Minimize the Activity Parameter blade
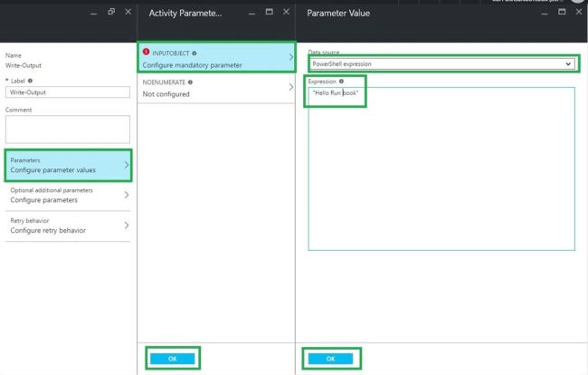The width and height of the screenshot is (588, 375). coord(252,14)
